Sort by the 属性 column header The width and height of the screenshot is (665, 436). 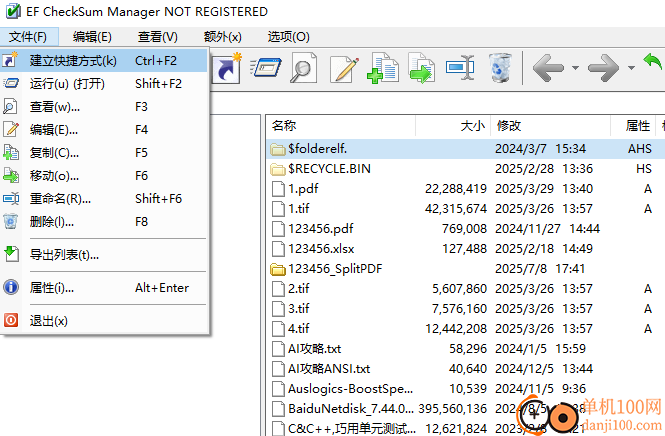click(633, 126)
